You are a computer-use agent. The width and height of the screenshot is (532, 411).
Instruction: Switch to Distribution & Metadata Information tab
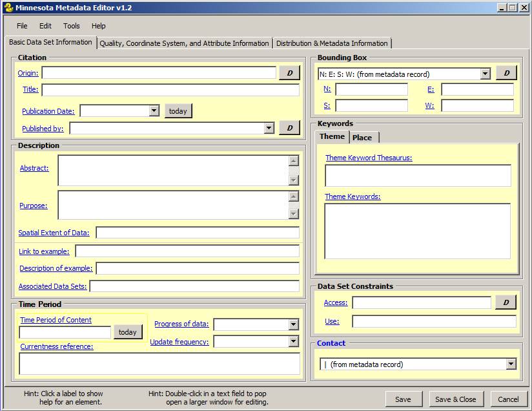tap(332, 43)
